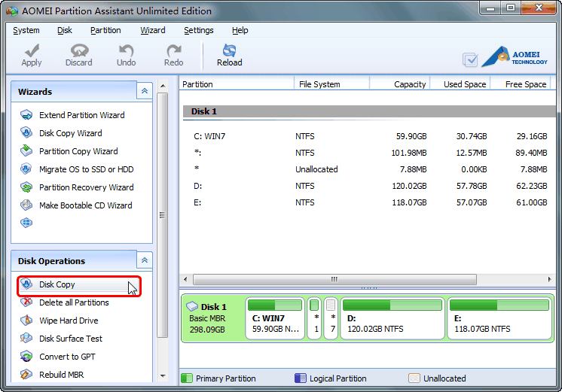Image resolution: width=562 pixels, height=392 pixels.
Task: Open the Settings menu
Action: pyautogui.click(x=199, y=30)
